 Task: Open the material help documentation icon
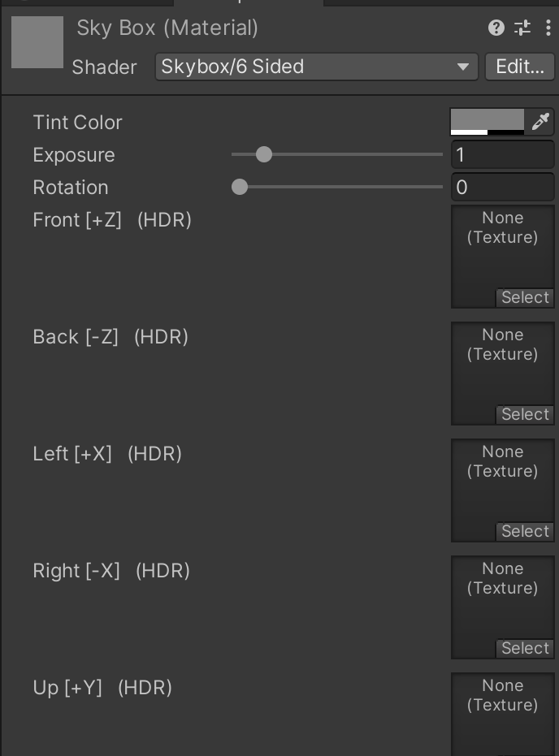point(496,28)
